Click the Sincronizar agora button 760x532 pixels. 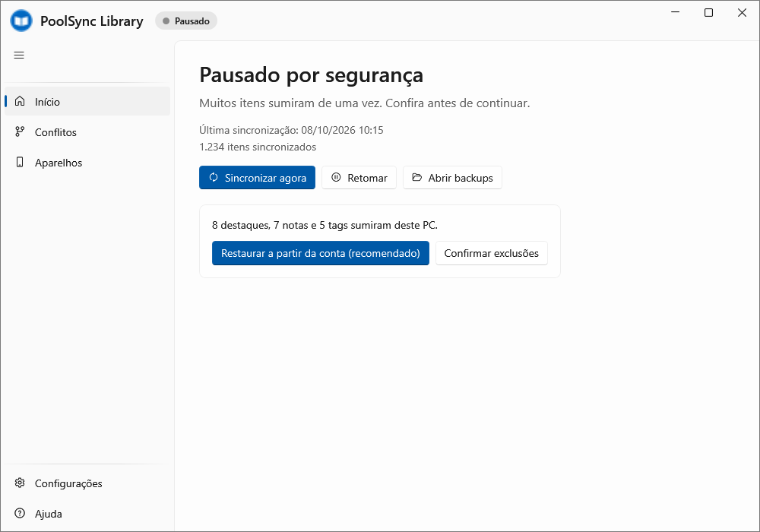[257, 178]
